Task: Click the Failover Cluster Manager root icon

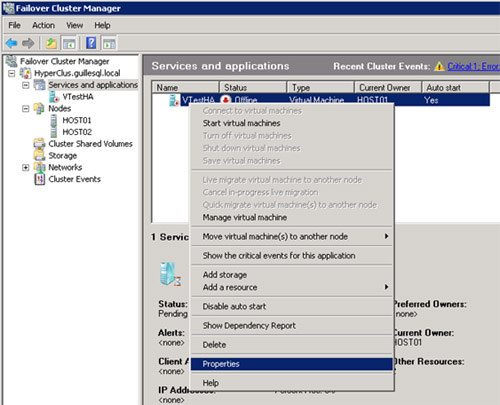Action: [12, 61]
